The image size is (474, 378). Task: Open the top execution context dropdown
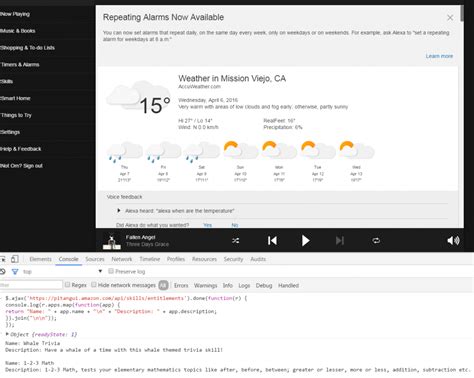tap(63, 272)
